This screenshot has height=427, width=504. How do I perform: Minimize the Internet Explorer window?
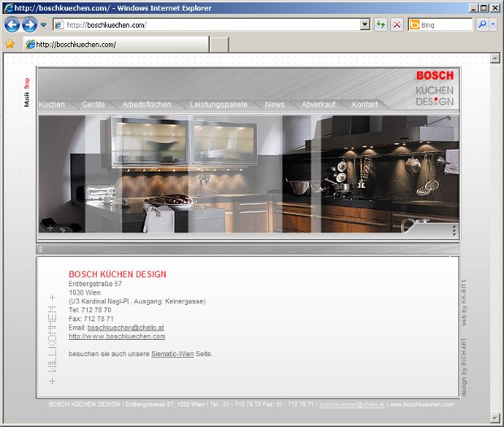pos(473,7)
